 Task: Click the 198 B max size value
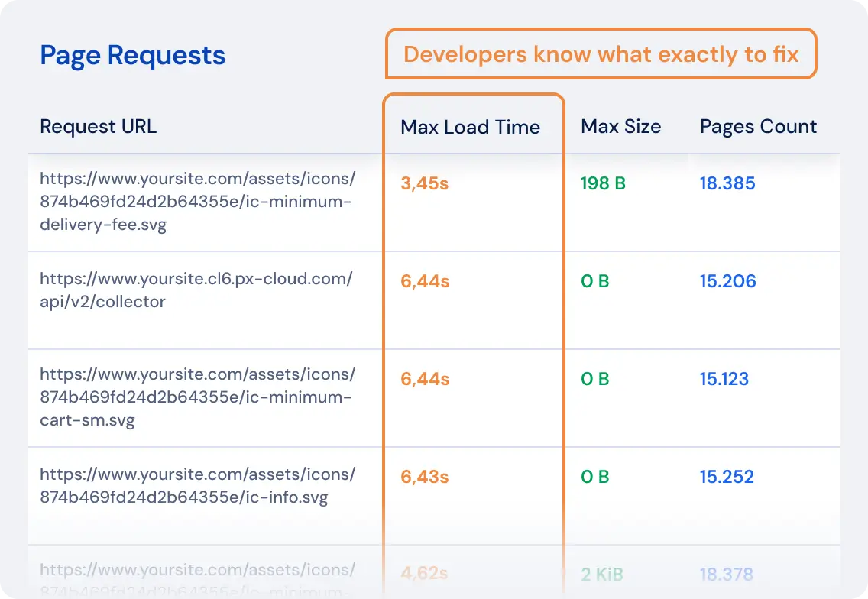point(603,183)
